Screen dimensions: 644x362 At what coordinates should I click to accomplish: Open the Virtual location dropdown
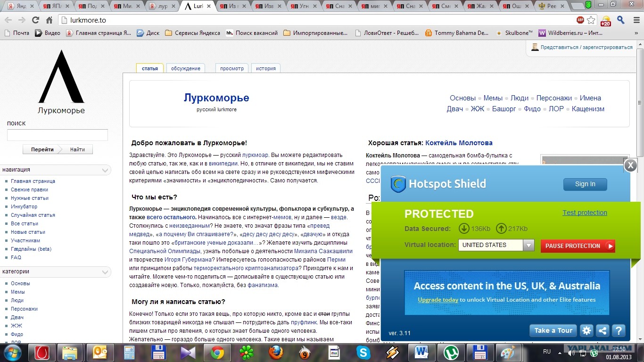coord(496,245)
